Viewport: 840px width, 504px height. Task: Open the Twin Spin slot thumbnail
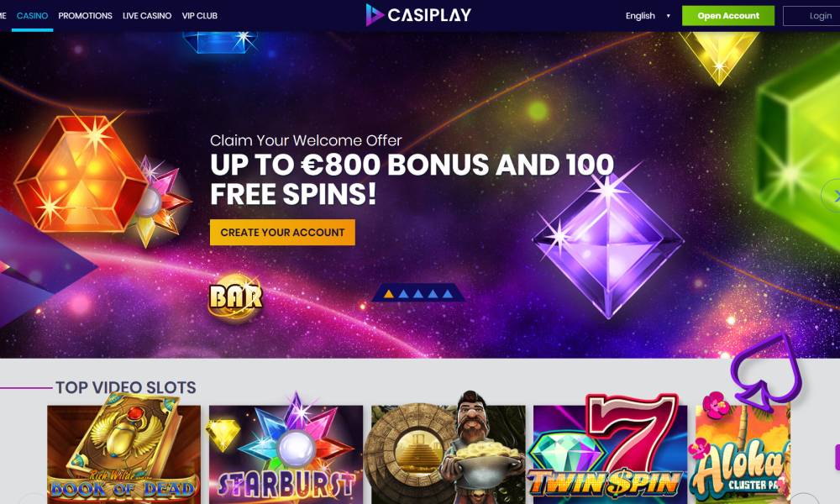pyautogui.click(x=610, y=454)
